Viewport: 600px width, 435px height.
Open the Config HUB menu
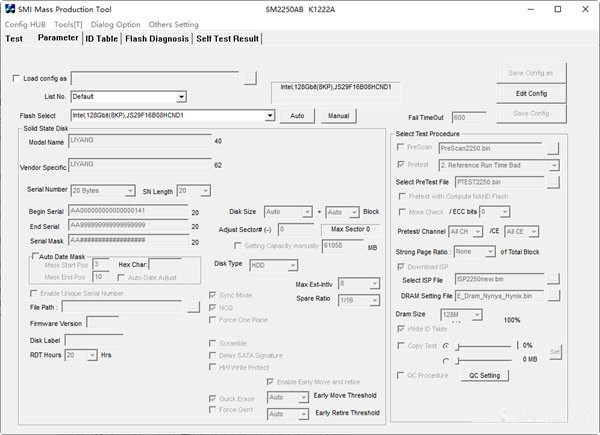coord(24,24)
